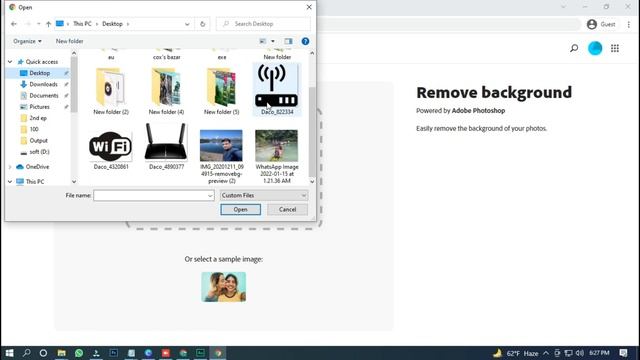Screen dimensions: 640x360
Task: Open Downloads in the navigation pane
Action: point(43,84)
